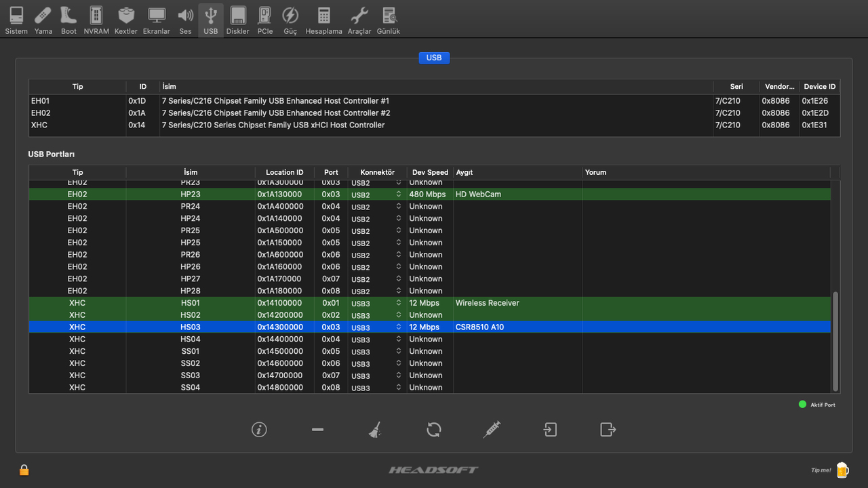Expand connector dropdown for HP23 row
The height and width of the screenshot is (488, 868).
[399, 195]
